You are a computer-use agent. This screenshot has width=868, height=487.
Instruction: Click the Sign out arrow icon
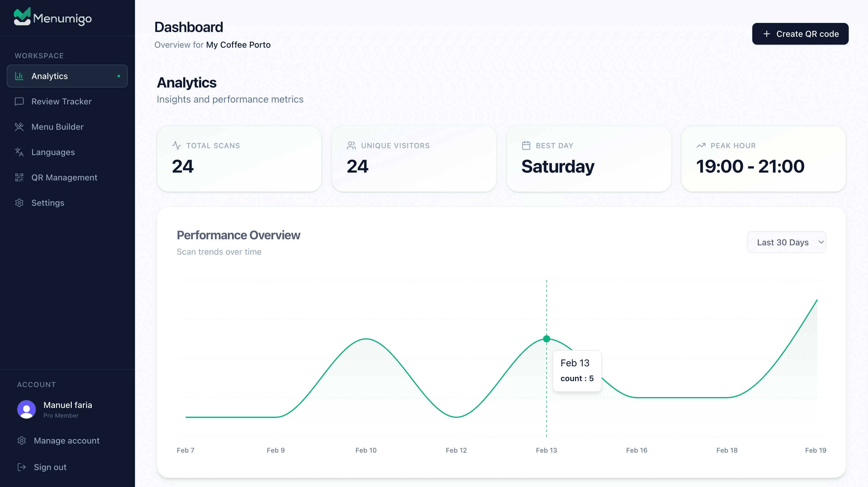pyautogui.click(x=22, y=467)
